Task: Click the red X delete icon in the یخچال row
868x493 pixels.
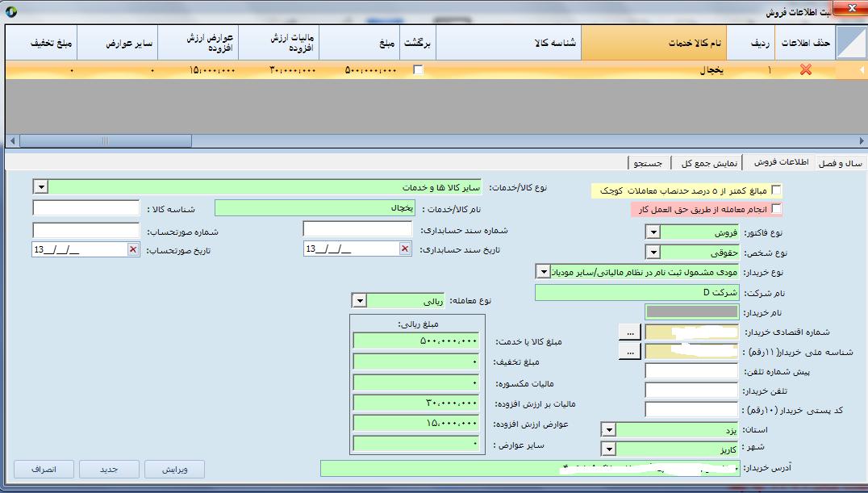Action: point(805,70)
